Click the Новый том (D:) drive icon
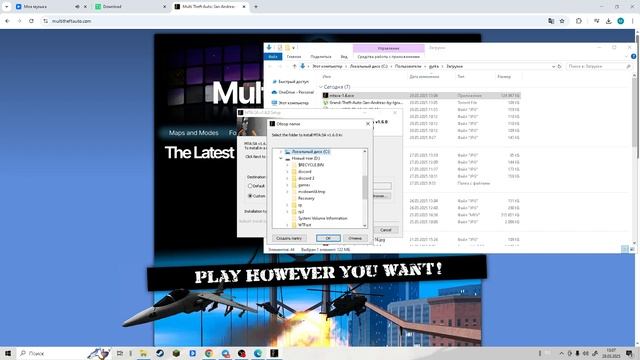The width and height of the screenshot is (640, 360). pyautogui.click(x=288, y=158)
